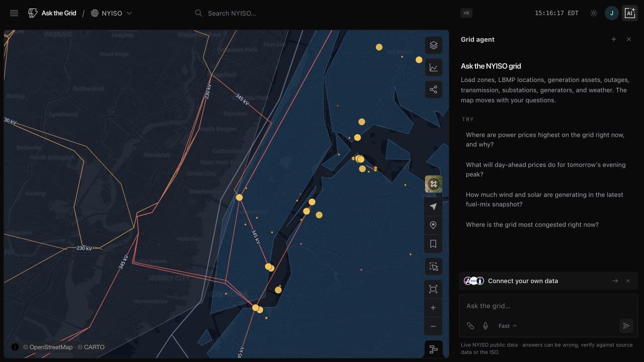Viewport: 644px width, 362px height.
Task: Open the Fast model mode dropdown
Action: click(507, 326)
